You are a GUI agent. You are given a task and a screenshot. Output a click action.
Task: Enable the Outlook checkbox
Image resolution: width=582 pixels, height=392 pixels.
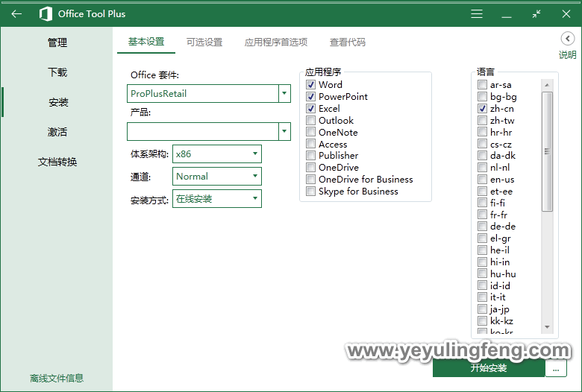310,121
